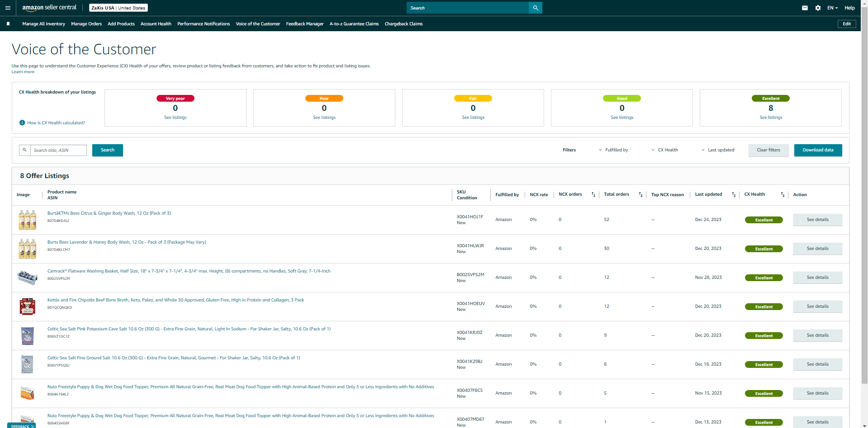Click the Amazon Seller Central logo

click(49, 8)
